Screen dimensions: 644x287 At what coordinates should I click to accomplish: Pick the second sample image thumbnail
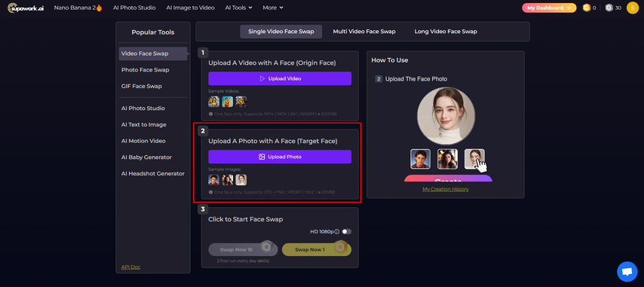[x=228, y=179]
